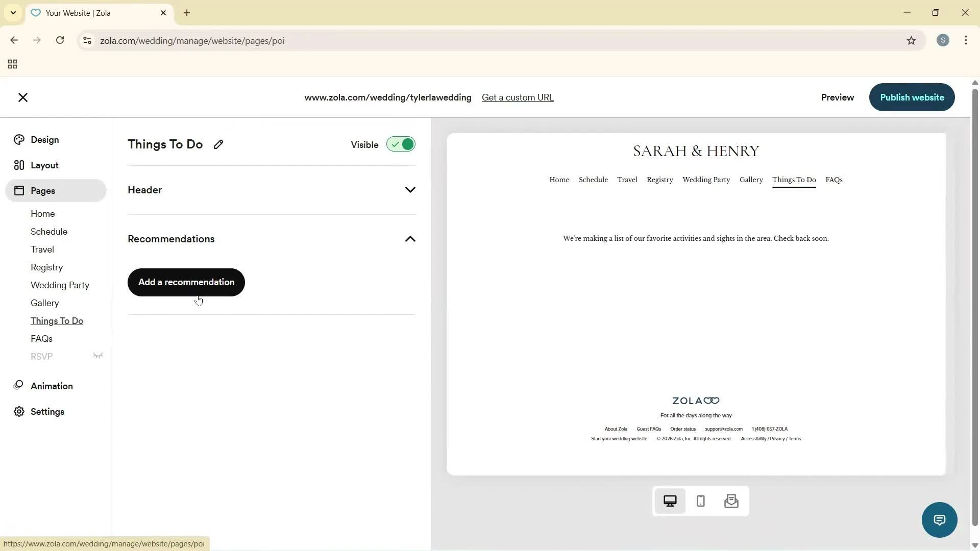Select the Wedding Party page
This screenshot has width=980, height=551.
click(x=60, y=285)
